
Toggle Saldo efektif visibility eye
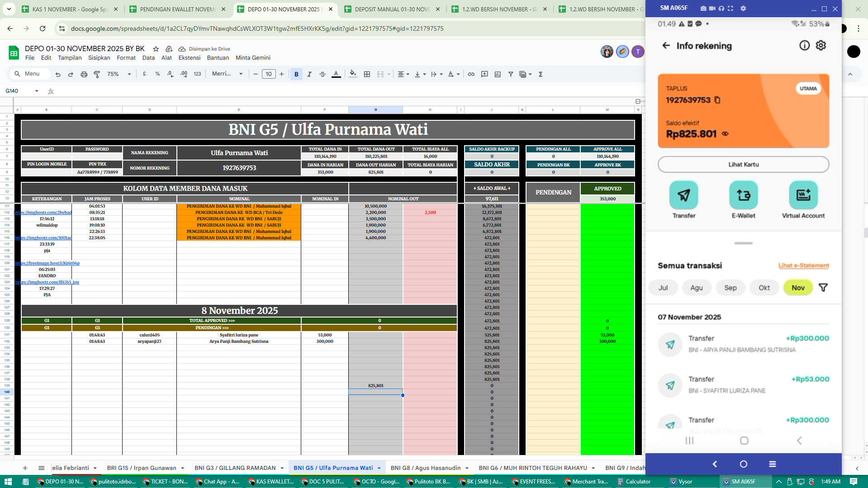click(x=725, y=134)
